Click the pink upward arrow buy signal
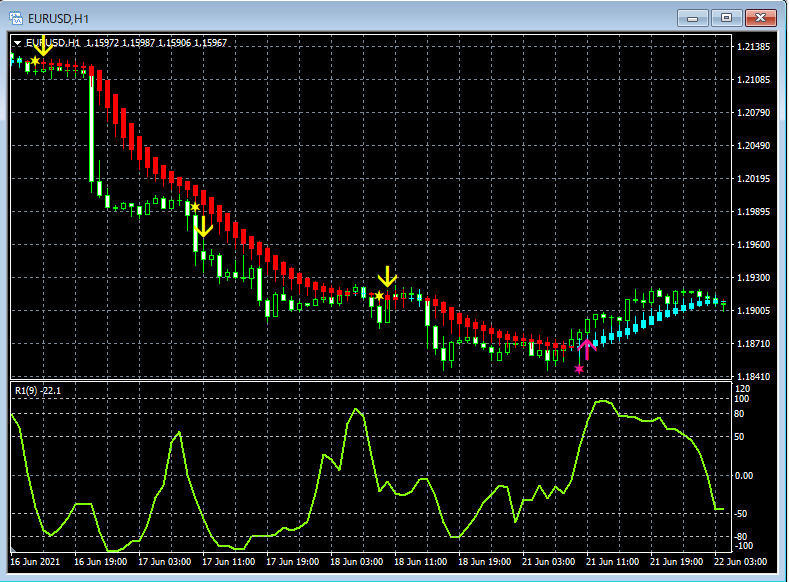789x582 pixels. coord(587,350)
